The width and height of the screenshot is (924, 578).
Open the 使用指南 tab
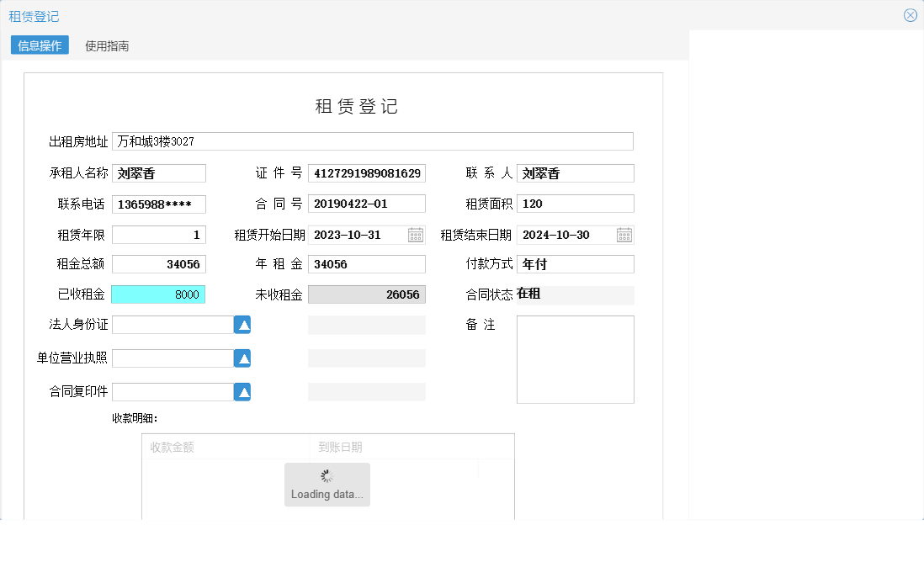click(x=108, y=45)
